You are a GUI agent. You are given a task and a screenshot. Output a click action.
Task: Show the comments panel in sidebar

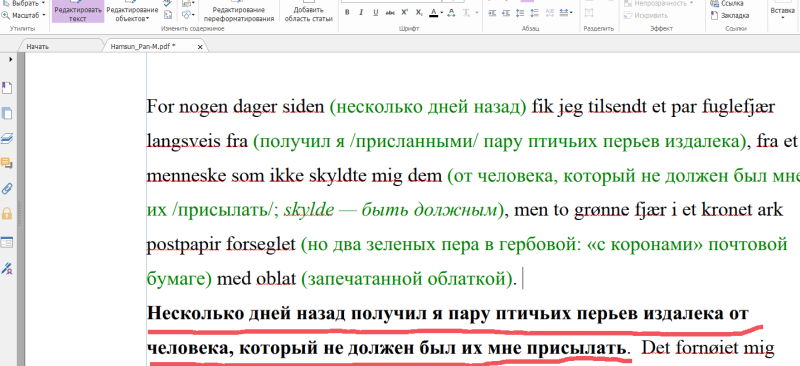7,163
